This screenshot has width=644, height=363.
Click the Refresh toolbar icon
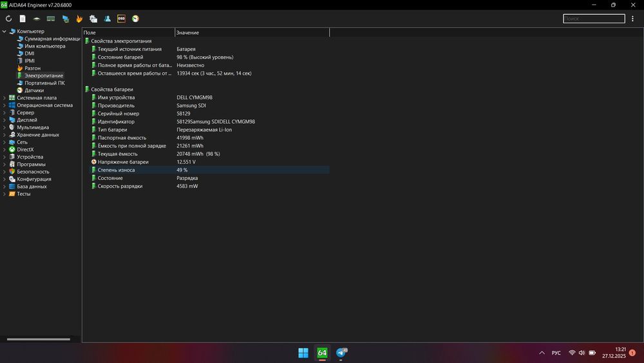point(8,19)
